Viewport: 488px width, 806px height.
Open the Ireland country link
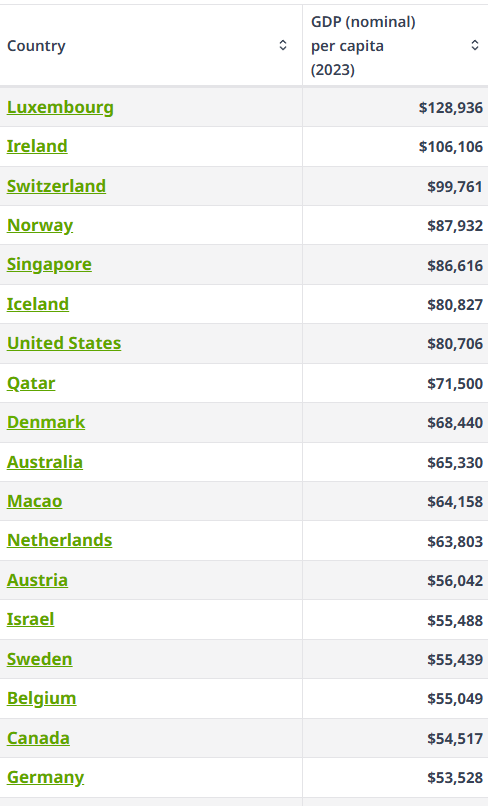(x=37, y=146)
